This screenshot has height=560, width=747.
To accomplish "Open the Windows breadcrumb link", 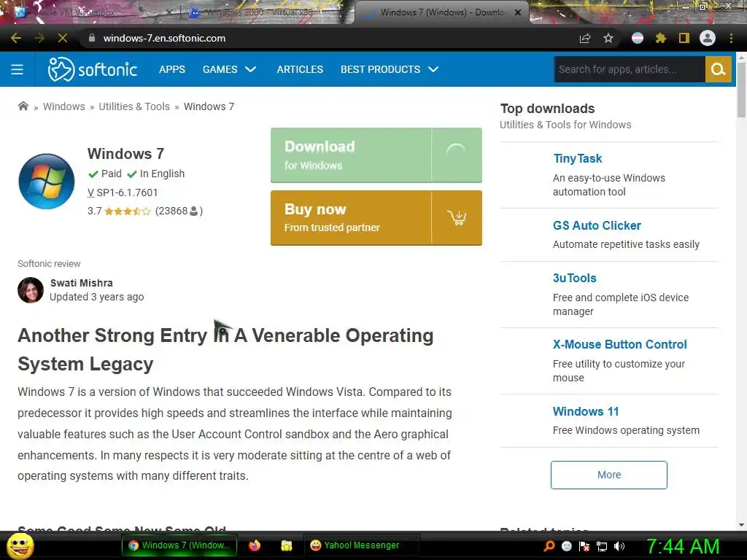I will point(64,106).
